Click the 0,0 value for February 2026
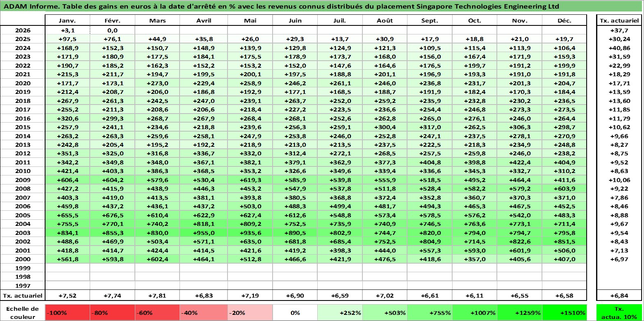This screenshot has width=644, height=321. point(112,30)
